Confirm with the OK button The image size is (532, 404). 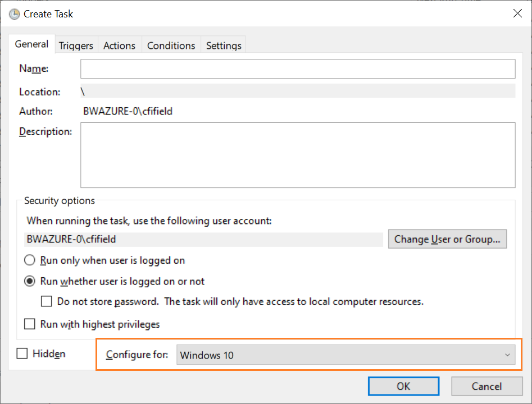pos(403,386)
